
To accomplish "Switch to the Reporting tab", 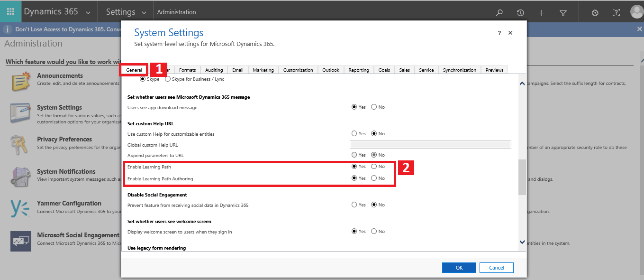I will (x=359, y=70).
